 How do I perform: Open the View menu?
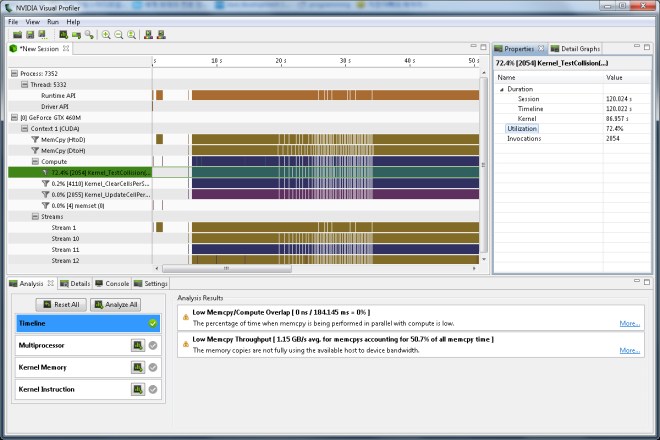coord(32,22)
